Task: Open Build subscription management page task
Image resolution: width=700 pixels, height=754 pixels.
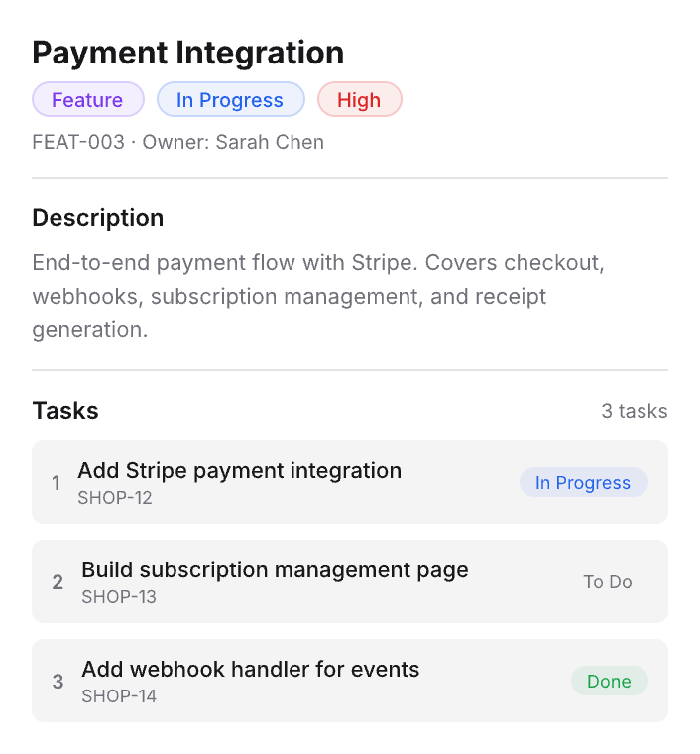Action: pos(275,570)
